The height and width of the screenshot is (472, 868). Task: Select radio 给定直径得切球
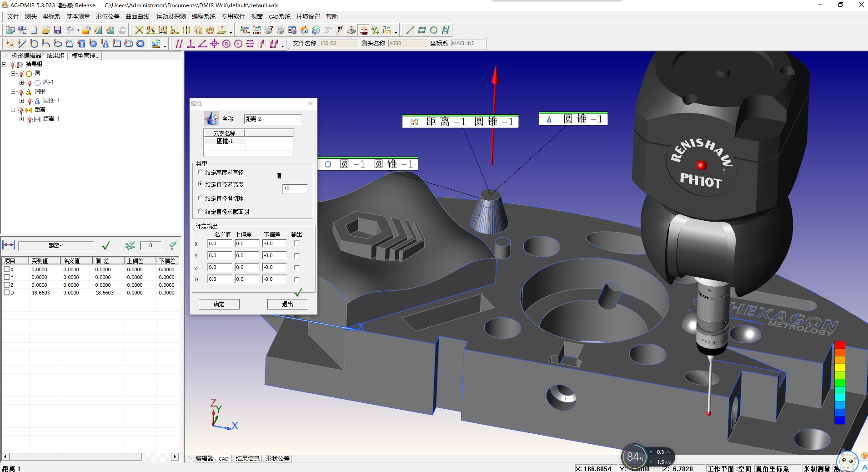click(x=200, y=198)
